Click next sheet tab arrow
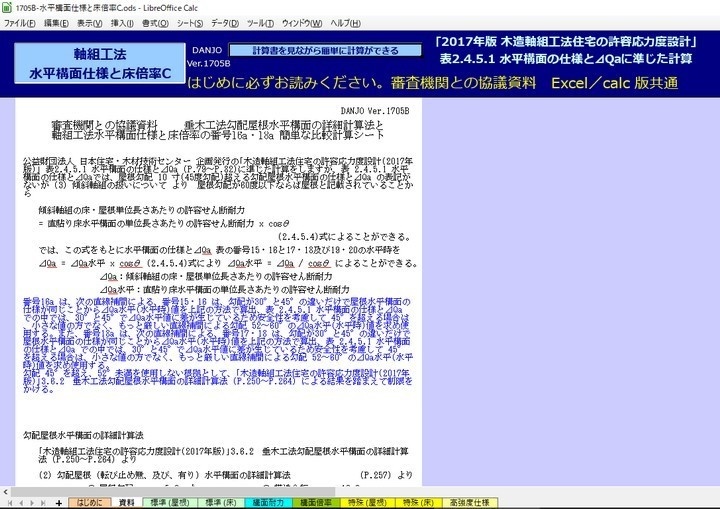The image size is (720, 509). [x=32, y=503]
